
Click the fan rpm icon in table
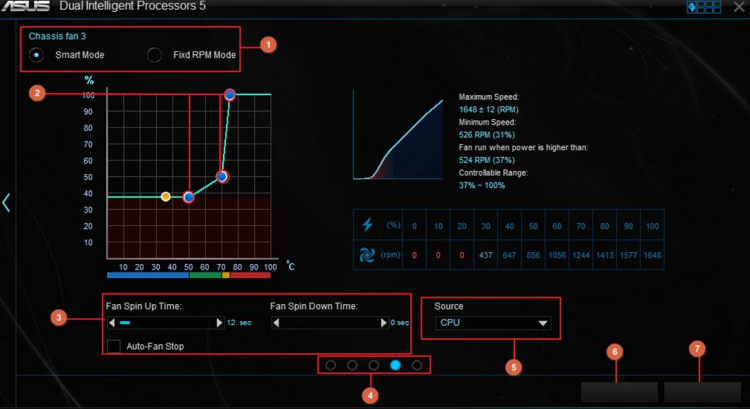click(x=367, y=255)
